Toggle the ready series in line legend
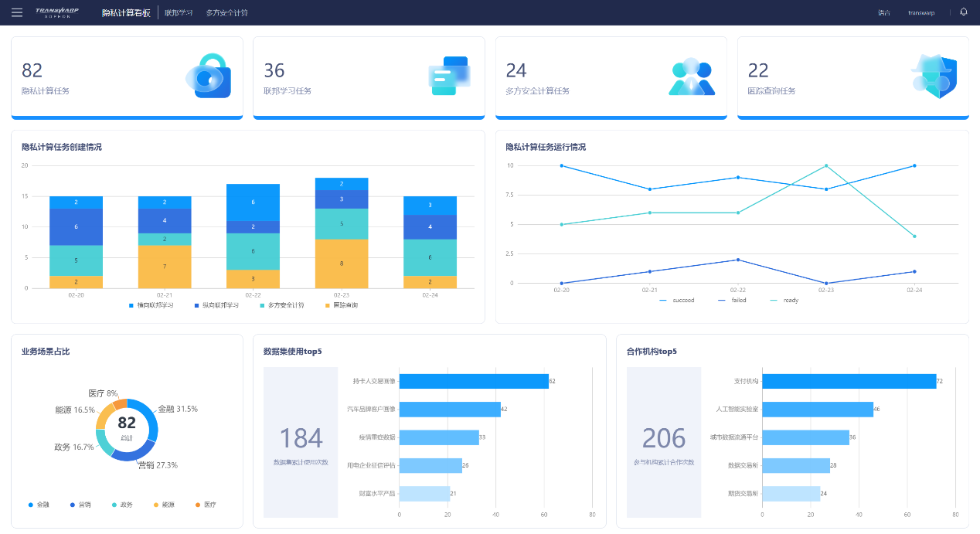 [x=784, y=300]
